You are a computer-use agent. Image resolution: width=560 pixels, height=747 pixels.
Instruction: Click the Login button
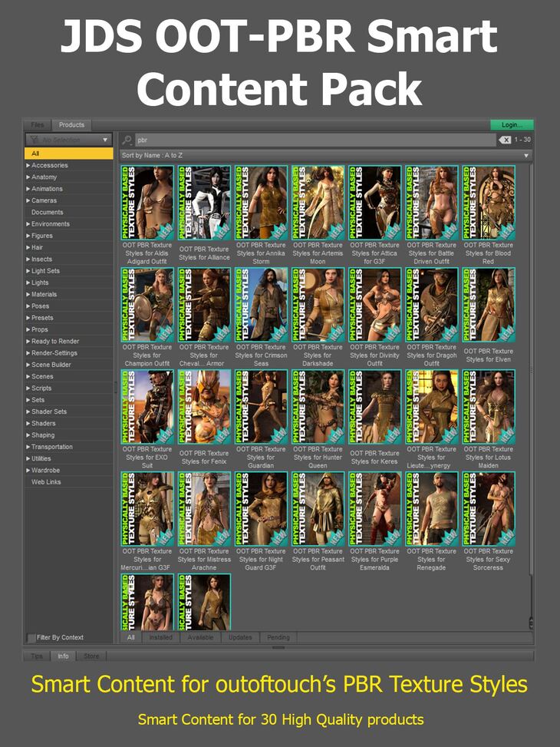[x=512, y=124]
